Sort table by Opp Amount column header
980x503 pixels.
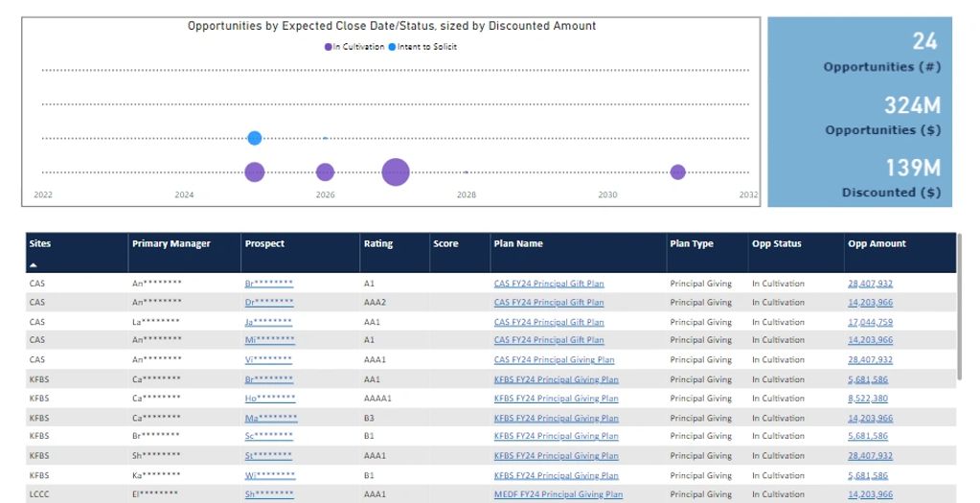point(876,243)
